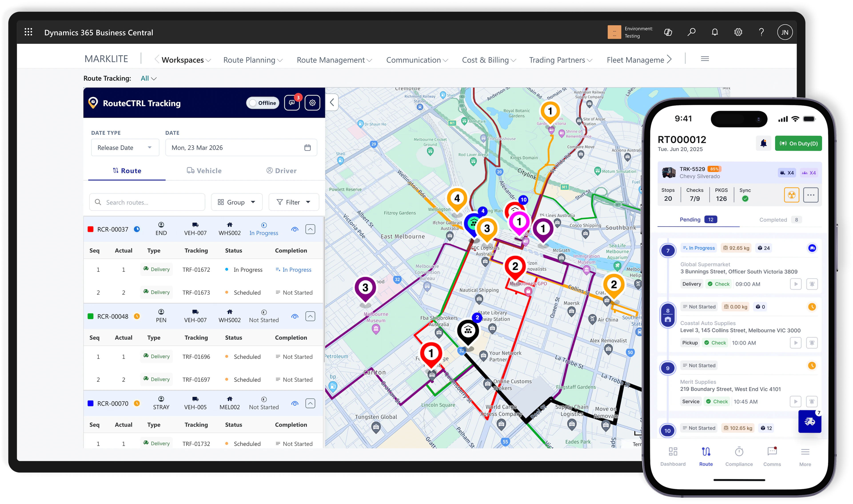Expand the Route Planning menu

[253, 60]
